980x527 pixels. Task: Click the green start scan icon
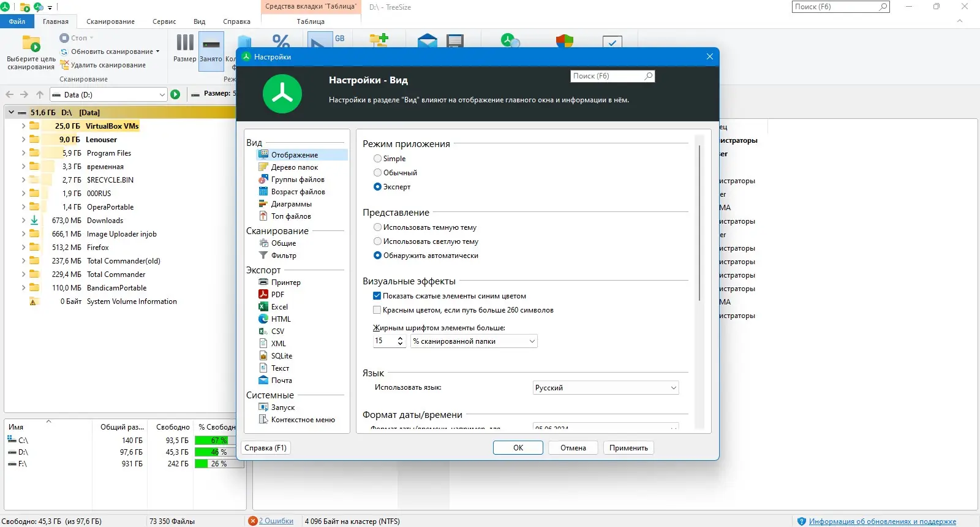(x=175, y=94)
